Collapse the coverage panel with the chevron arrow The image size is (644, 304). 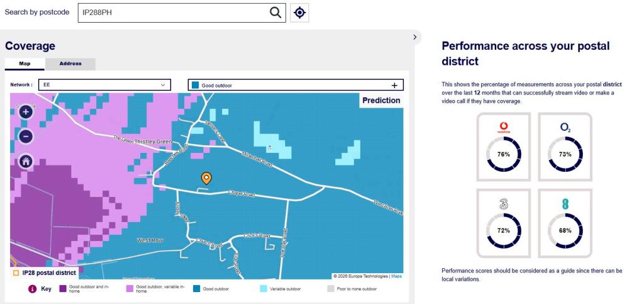[x=415, y=37]
